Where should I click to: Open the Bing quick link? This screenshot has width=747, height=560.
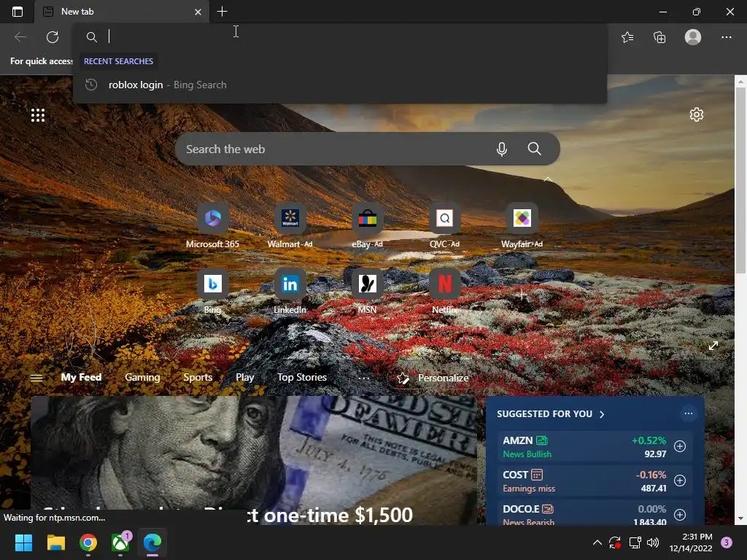[x=212, y=292]
